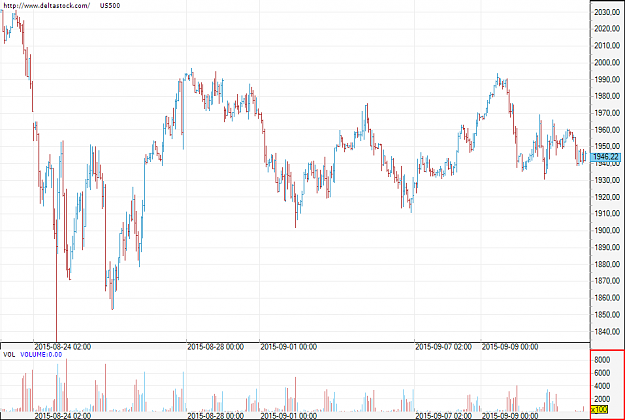Click the 2000.00 price axis label
The height and width of the screenshot is (420, 625).
(x=607, y=63)
